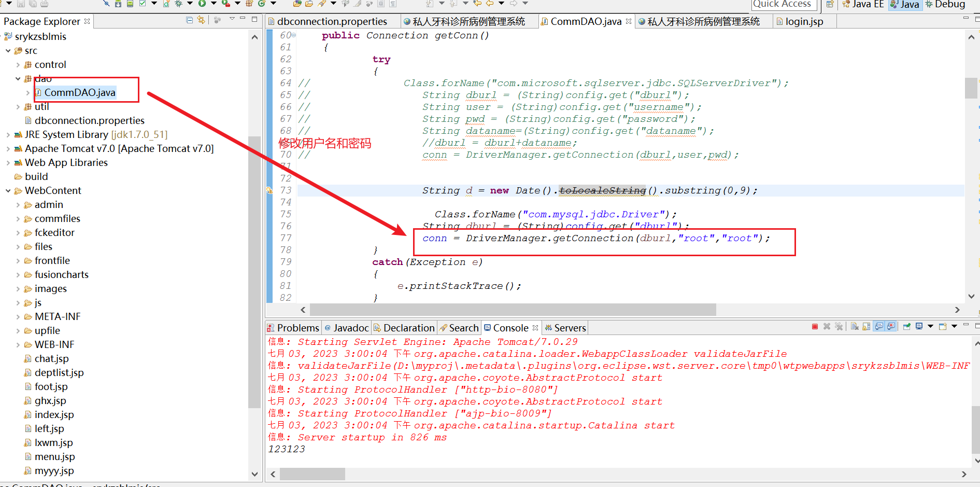Screen dimensions: 980x487
Task: Select the CommDAO.java editor tab
Action: [586, 21]
